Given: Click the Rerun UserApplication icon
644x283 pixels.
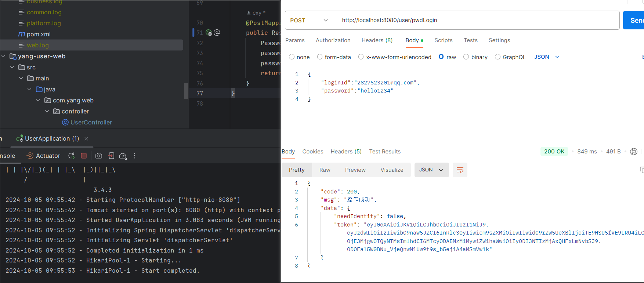Looking at the screenshot, I should [x=72, y=156].
